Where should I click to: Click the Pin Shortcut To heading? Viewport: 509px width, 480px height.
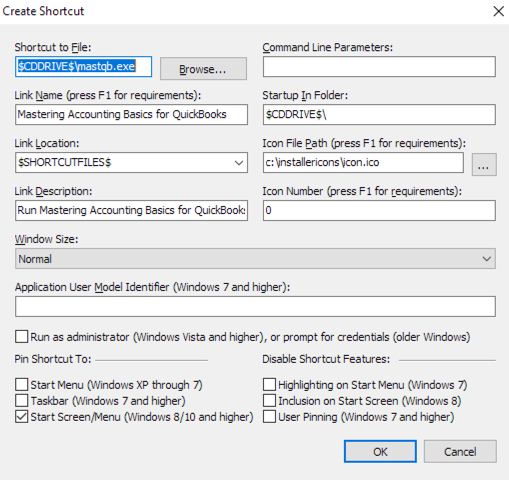53,359
